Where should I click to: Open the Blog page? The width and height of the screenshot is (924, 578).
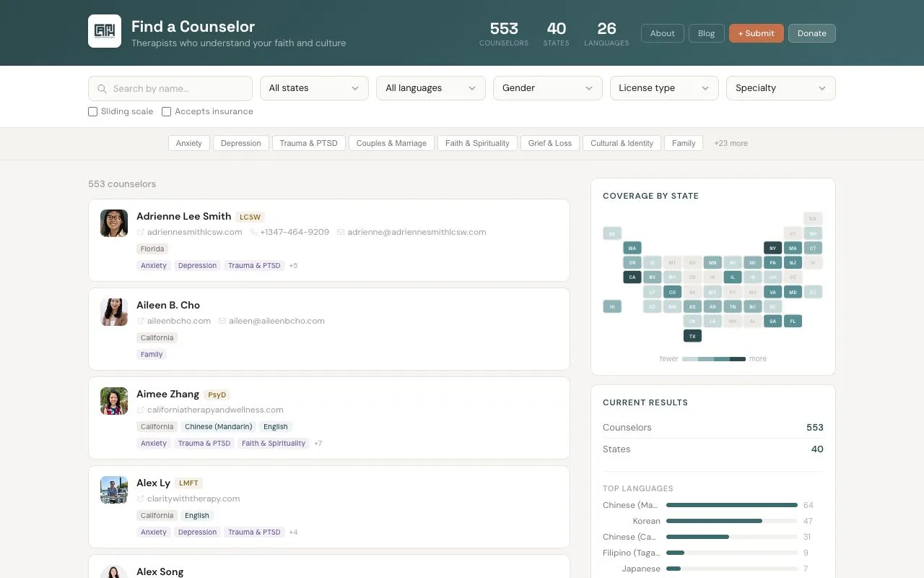[x=706, y=33]
